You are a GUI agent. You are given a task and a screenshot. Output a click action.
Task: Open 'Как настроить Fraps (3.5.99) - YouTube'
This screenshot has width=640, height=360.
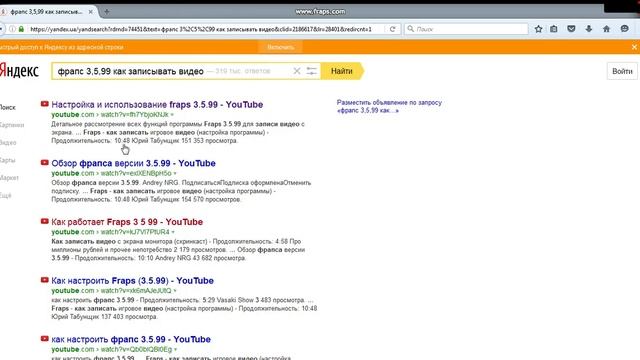132,281
